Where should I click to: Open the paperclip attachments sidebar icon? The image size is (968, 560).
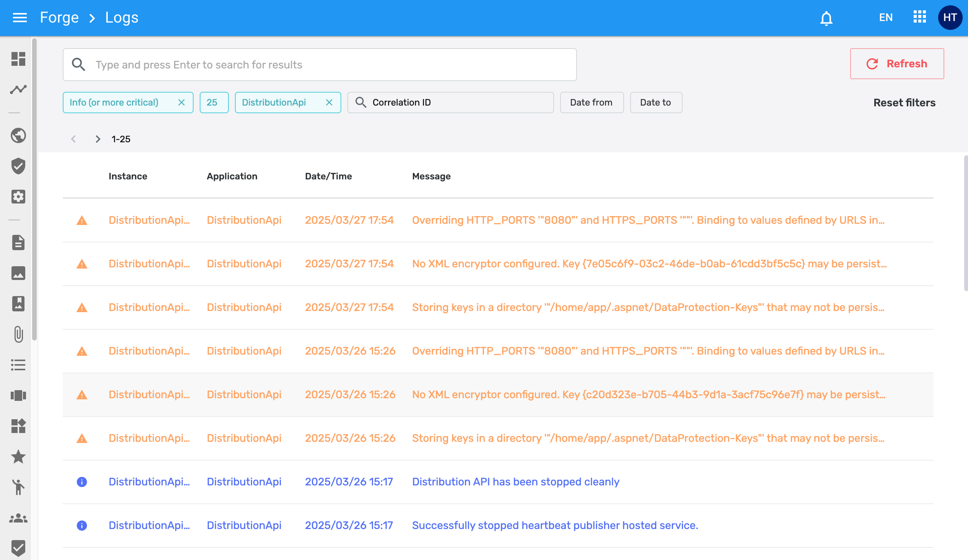pyautogui.click(x=18, y=334)
